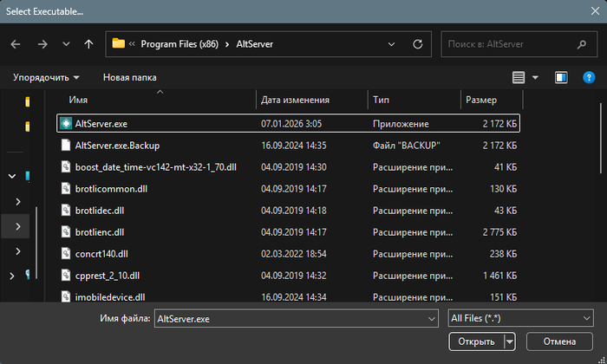Expand first collapsed navigation tree chevron

(18, 202)
